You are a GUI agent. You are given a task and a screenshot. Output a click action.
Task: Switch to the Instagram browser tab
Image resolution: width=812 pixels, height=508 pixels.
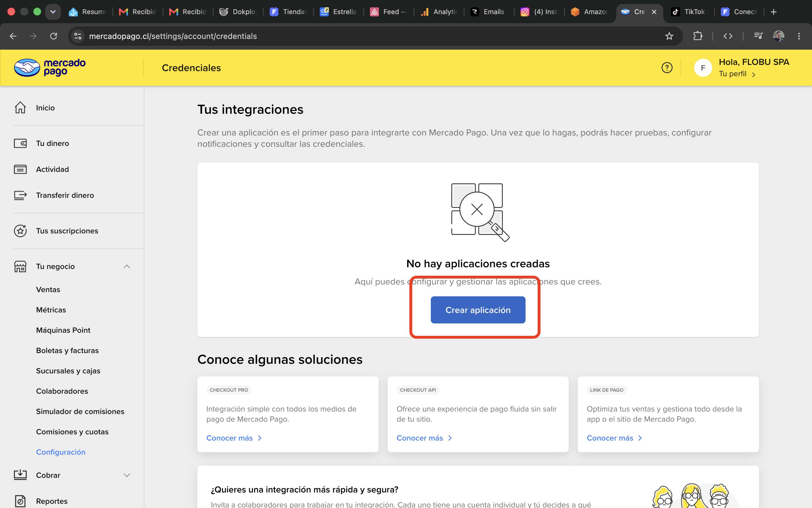[x=539, y=12]
